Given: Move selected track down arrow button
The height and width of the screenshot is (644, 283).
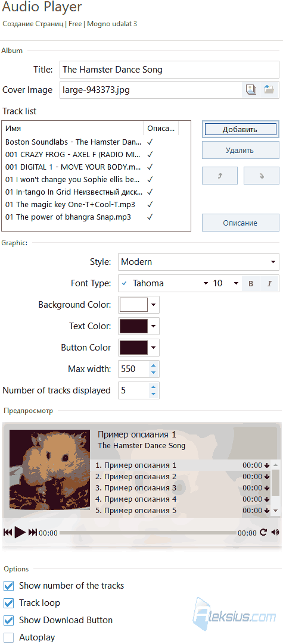Looking at the screenshot, I should click(x=262, y=176).
